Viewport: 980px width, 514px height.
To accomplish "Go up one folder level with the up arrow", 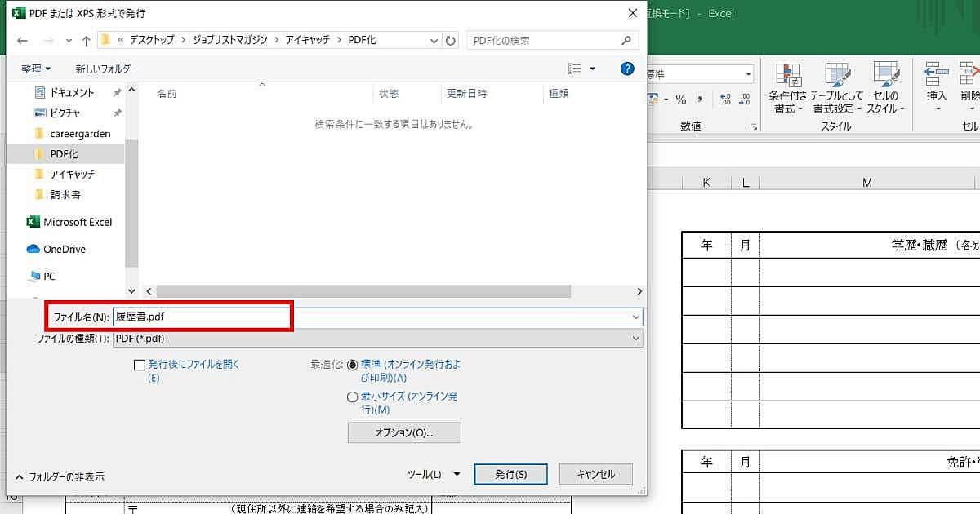I will point(86,40).
